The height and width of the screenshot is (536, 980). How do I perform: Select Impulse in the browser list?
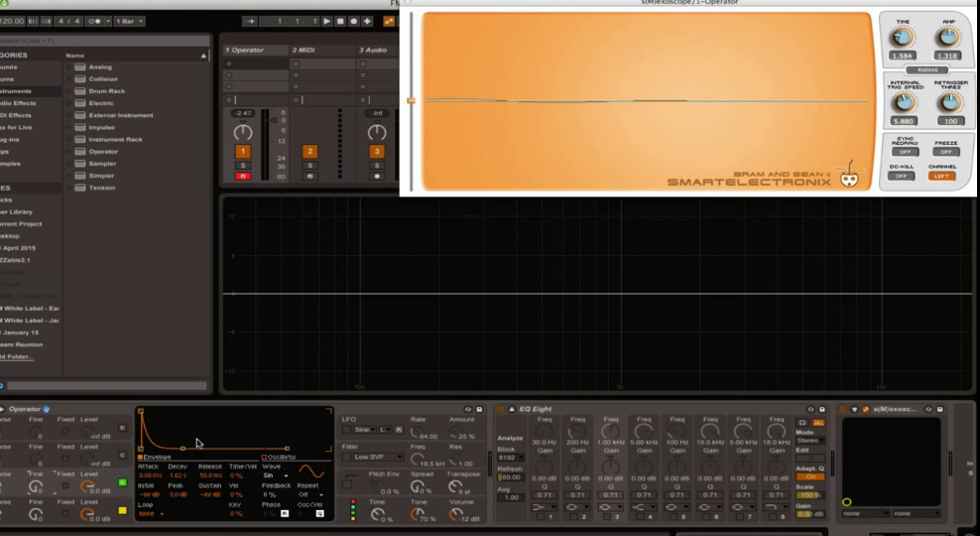101,127
